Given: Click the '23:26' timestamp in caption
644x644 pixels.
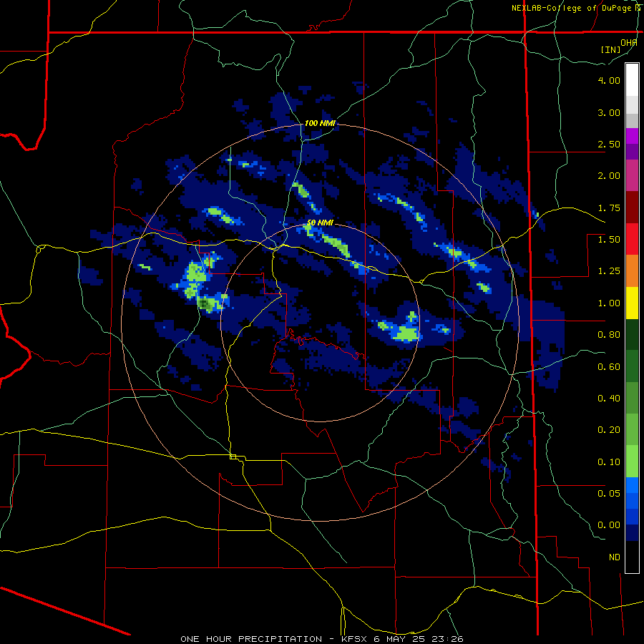Looking at the screenshot, I should [x=449, y=639].
